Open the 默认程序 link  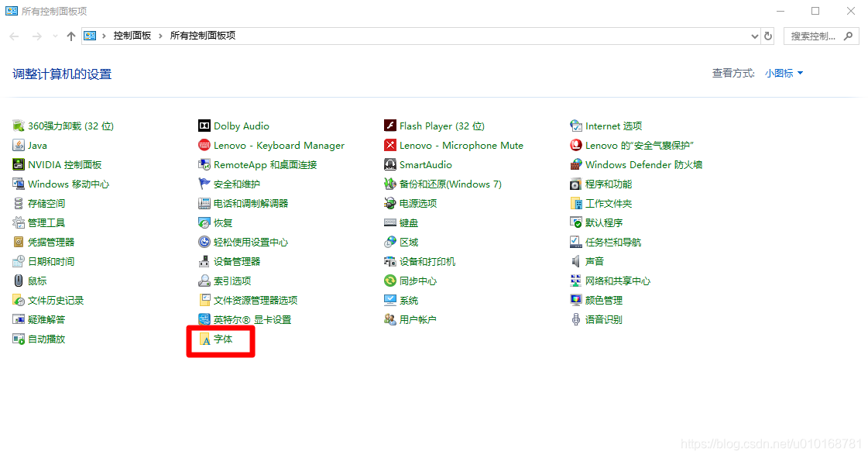[x=604, y=222]
